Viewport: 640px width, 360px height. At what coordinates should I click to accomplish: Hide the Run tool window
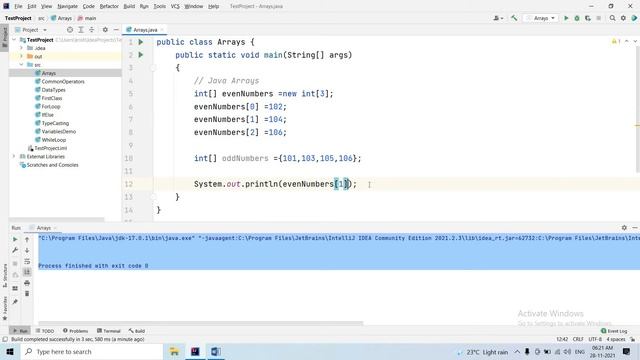pyautogui.click(x=635, y=228)
